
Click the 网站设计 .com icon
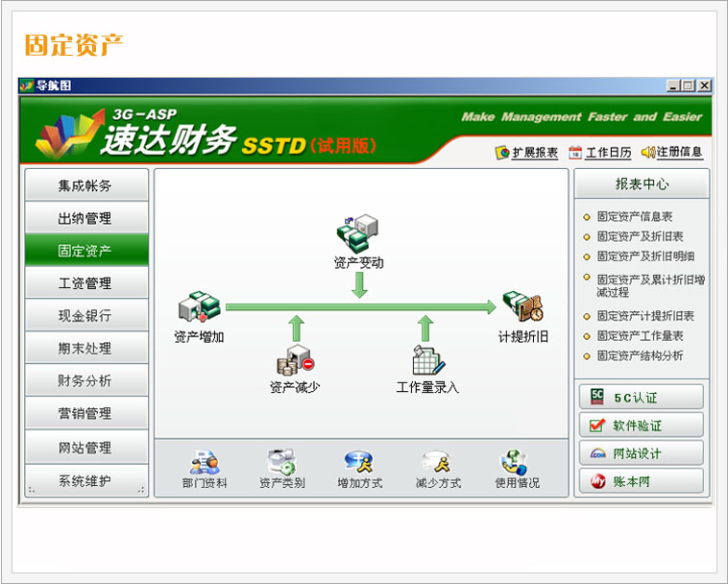[597, 453]
